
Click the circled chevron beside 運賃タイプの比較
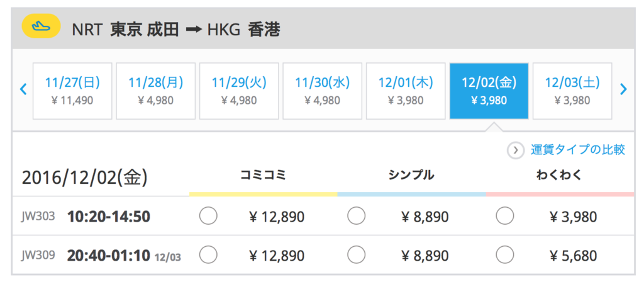(516, 150)
